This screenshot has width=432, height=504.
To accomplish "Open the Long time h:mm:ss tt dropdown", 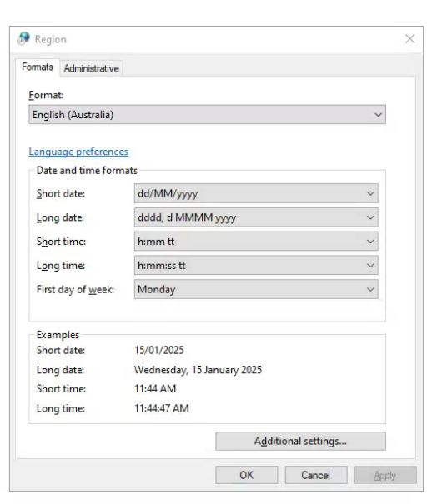I will (x=256, y=266).
